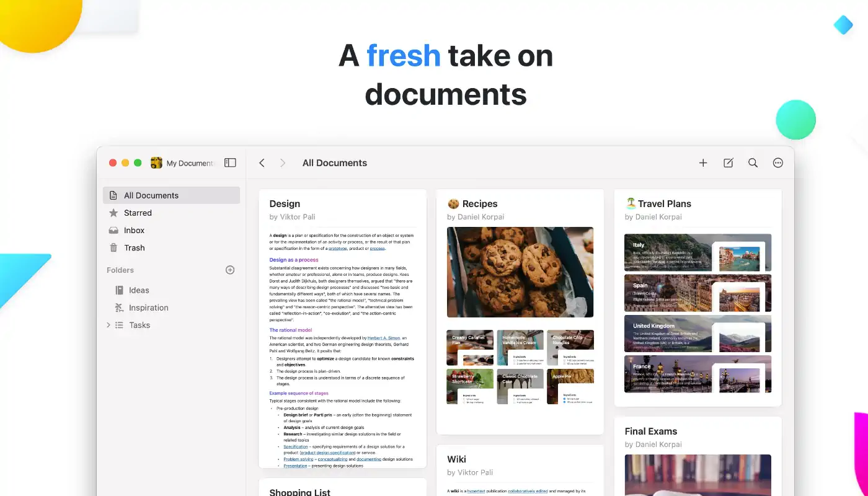The image size is (868, 496).
Task: Add a folder with the plus circle
Action: click(230, 270)
